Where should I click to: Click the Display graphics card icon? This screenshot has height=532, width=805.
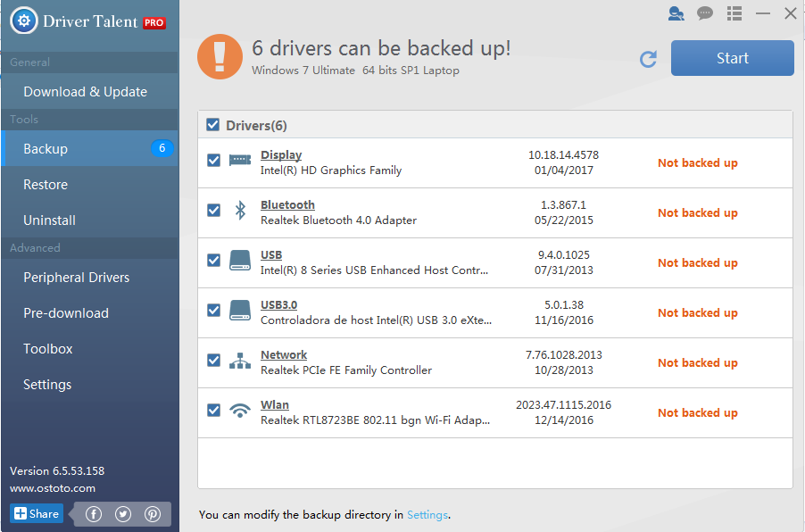point(240,160)
